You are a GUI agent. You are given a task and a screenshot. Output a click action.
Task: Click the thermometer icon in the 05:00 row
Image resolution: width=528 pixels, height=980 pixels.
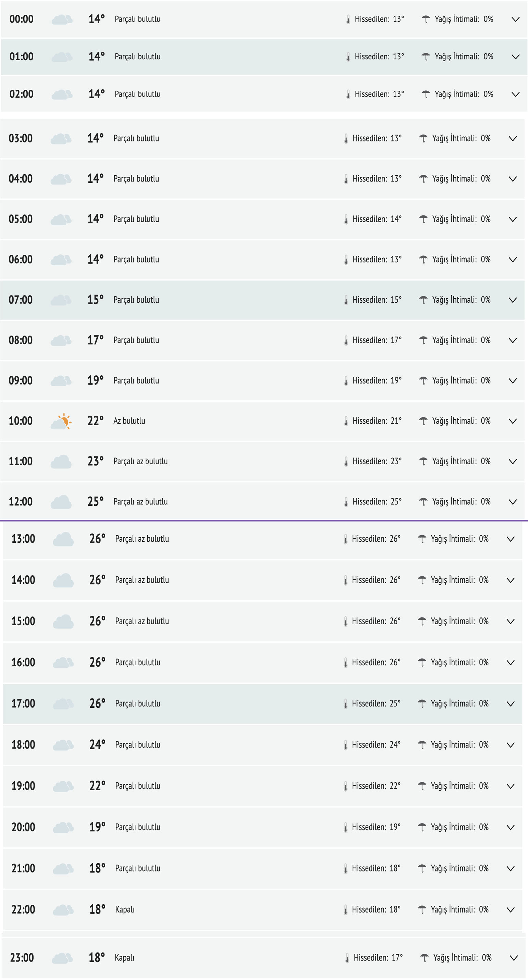coord(346,219)
